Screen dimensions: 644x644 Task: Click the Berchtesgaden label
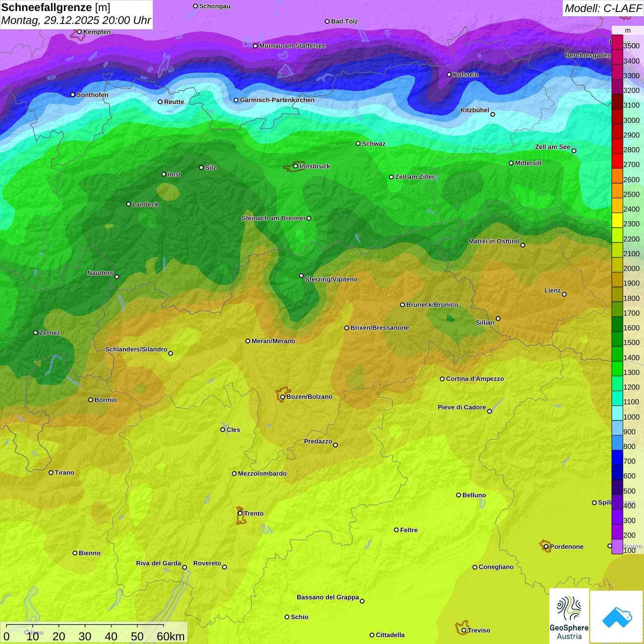click(588, 55)
